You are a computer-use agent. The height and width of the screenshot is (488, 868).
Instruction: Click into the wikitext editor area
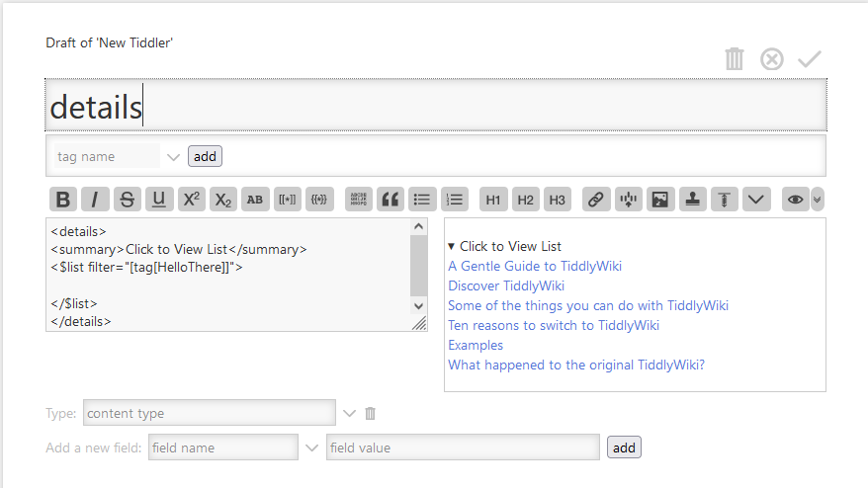pos(228,275)
